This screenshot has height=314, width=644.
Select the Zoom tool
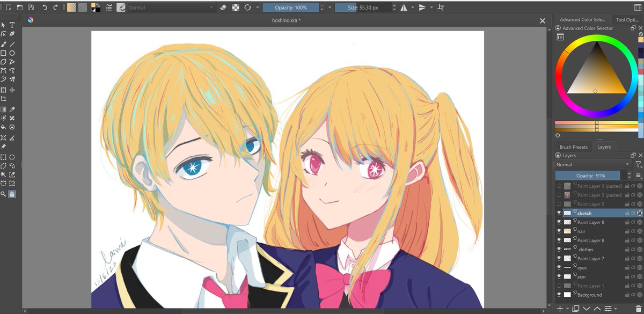3,194
